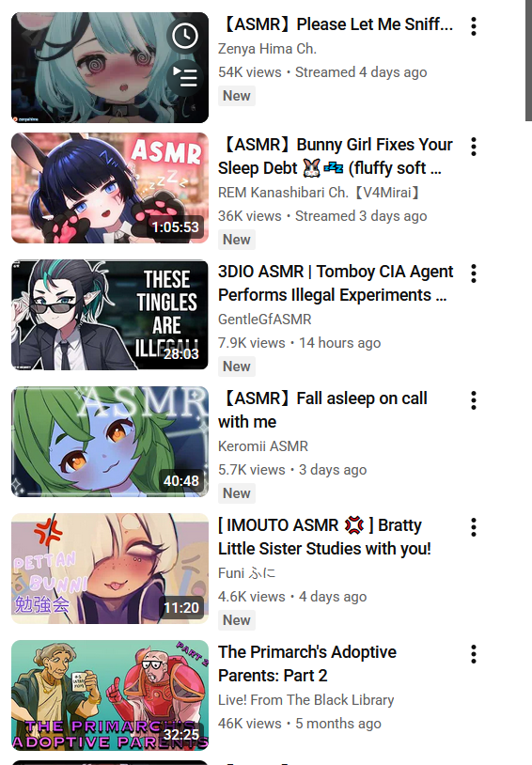Image resolution: width=532 pixels, height=765 pixels.
Task: Click the page scrollbar thumb on right edge
Action: point(528,60)
